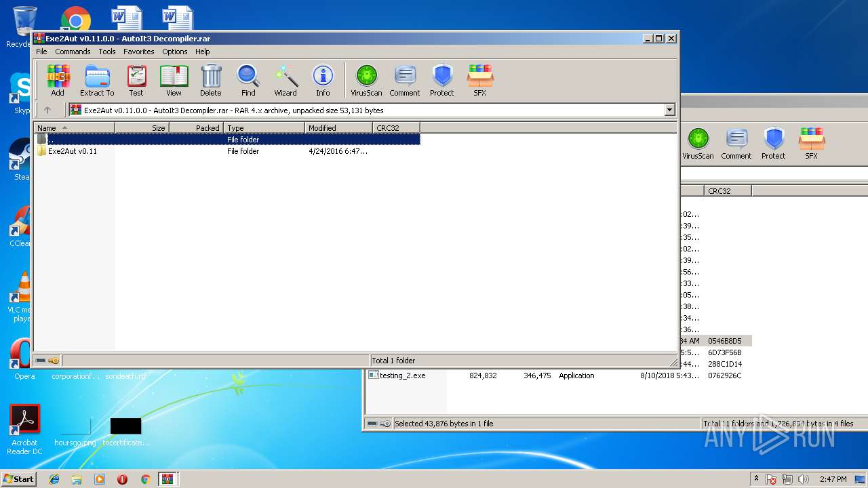Image resolution: width=868 pixels, height=488 pixels.
Task: Click the drive and key status icon in front window
Action: click(47, 361)
